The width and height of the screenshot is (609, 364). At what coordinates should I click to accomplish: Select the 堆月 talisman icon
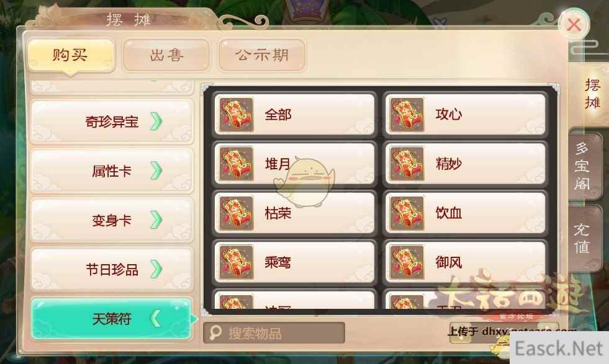click(236, 163)
